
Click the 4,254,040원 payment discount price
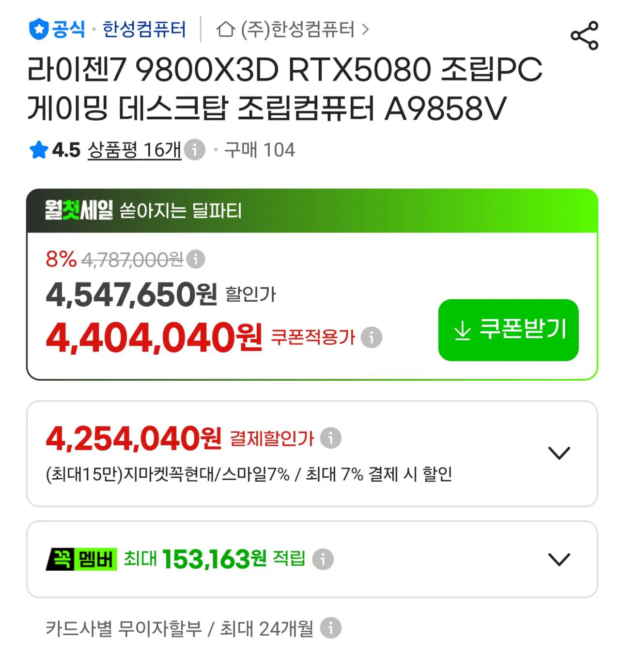click(x=134, y=438)
